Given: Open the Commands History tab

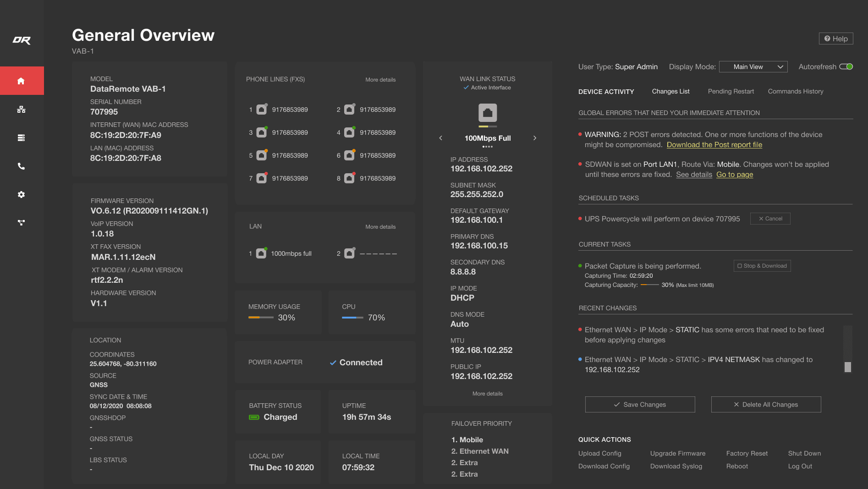Looking at the screenshot, I should [x=795, y=91].
